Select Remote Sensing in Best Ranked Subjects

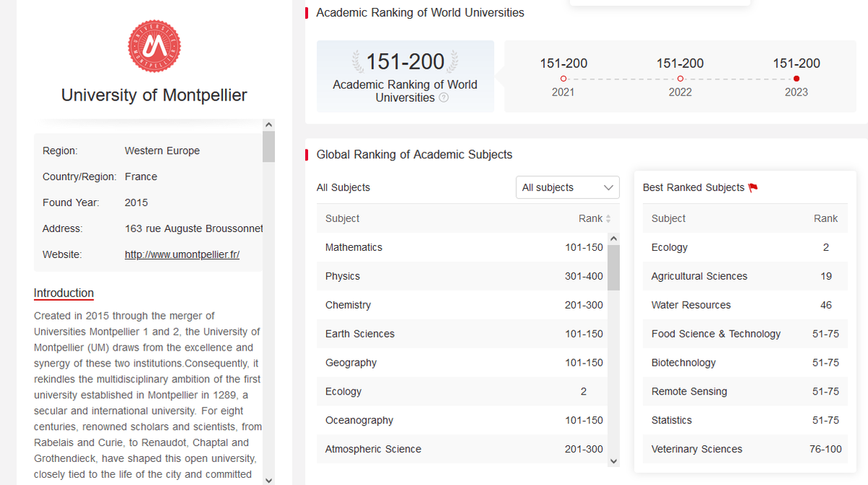pos(745,392)
